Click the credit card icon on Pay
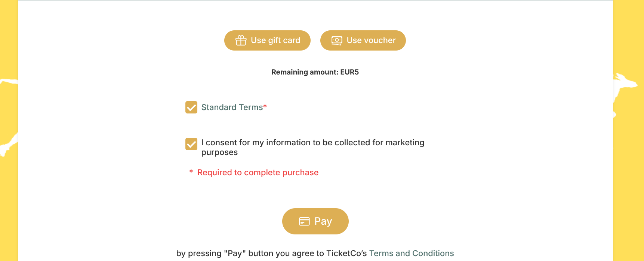The image size is (644, 261). pos(304,221)
